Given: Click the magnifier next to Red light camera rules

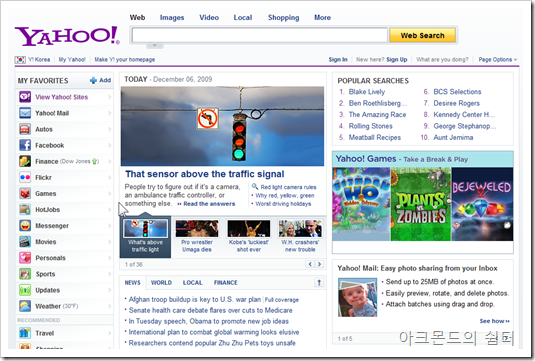Looking at the screenshot, I should click(x=255, y=186).
